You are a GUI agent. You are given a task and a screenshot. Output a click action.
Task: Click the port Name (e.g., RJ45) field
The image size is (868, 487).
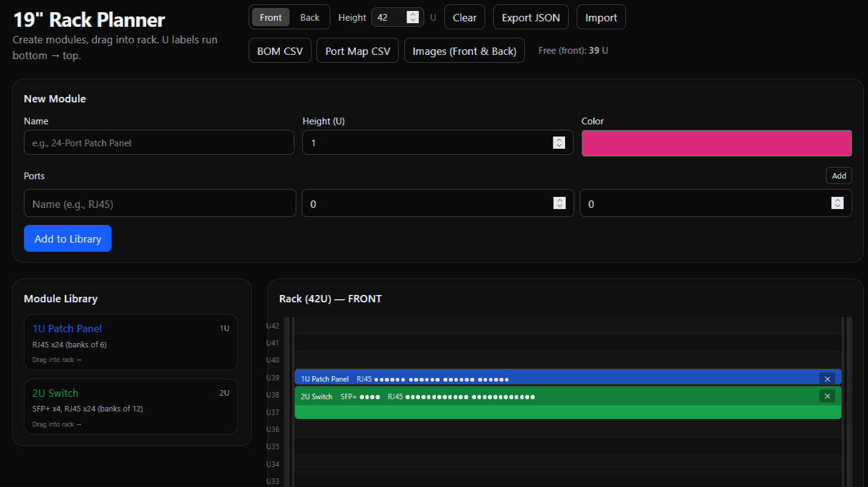point(160,204)
